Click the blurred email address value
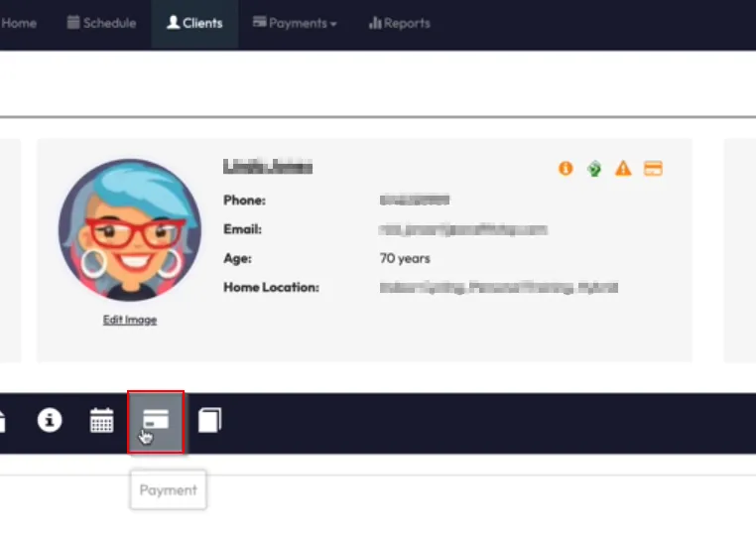The width and height of the screenshot is (756, 542). pos(462,229)
